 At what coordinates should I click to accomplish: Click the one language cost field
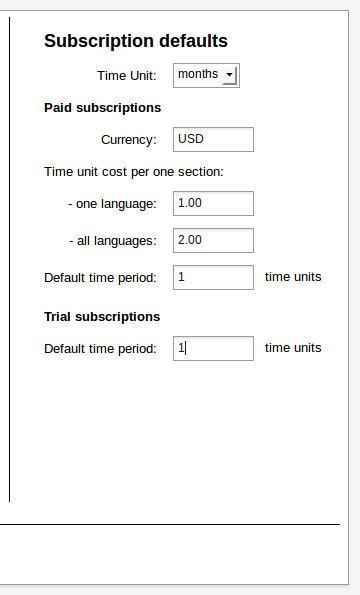213,203
